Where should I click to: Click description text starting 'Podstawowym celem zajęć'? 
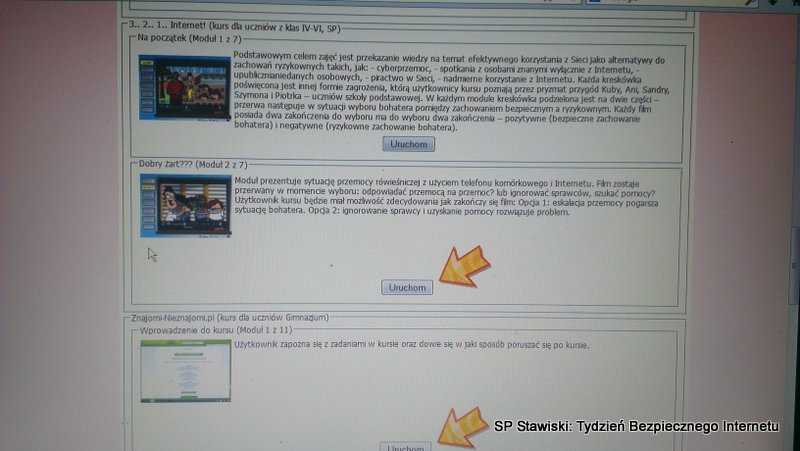click(x=452, y=93)
